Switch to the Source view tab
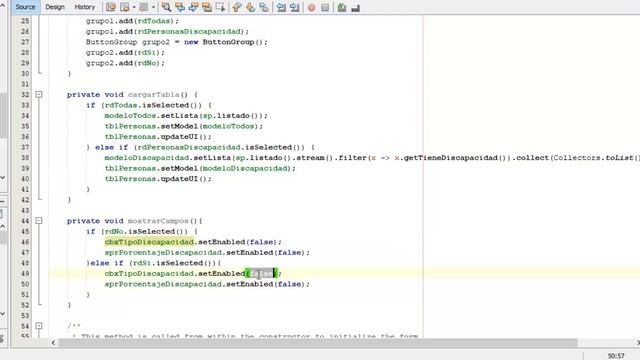This screenshot has height=360, width=640. click(x=25, y=7)
